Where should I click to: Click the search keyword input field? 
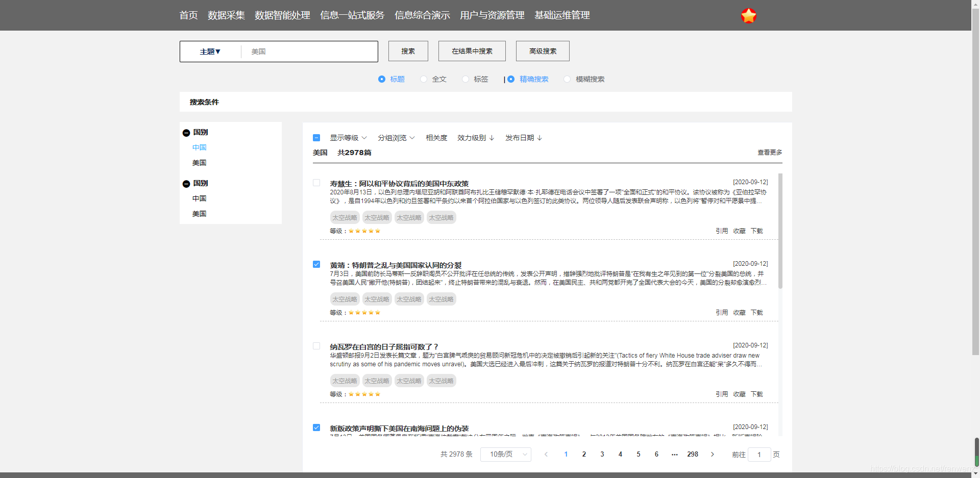pos(309,52)
